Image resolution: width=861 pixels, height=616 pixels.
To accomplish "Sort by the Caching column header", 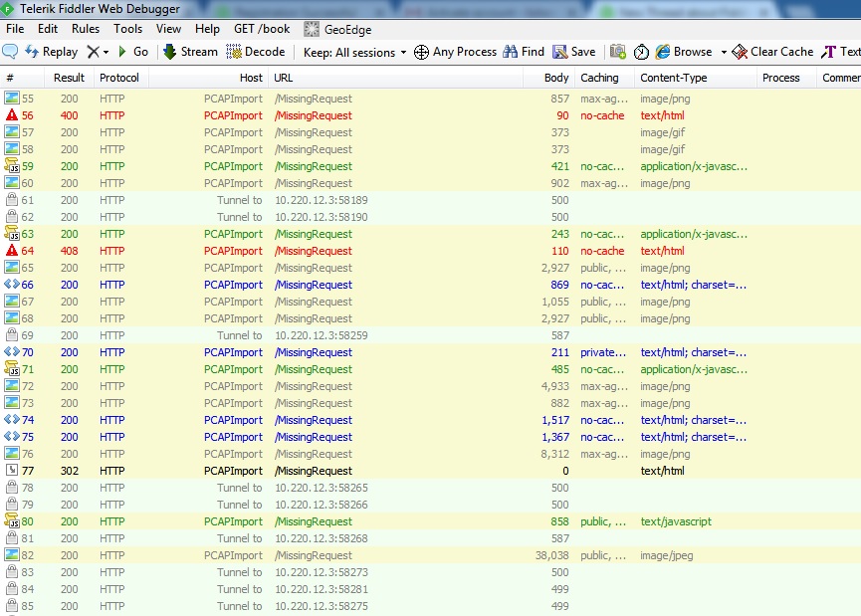I will 604,78.
